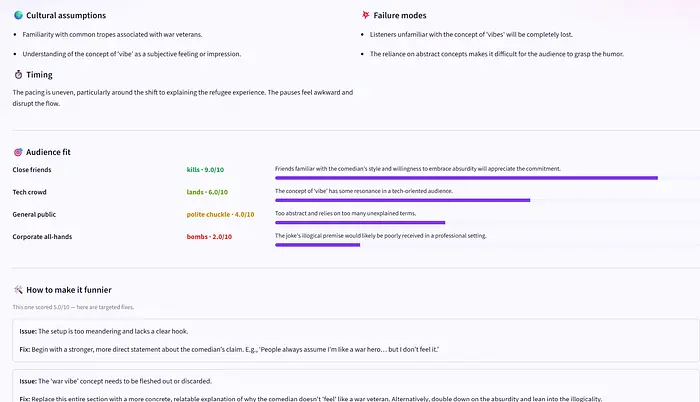Click the Corporate all-hands purple score bar
The width and height of the screenshot is (700, 402).
pos(317,245)
